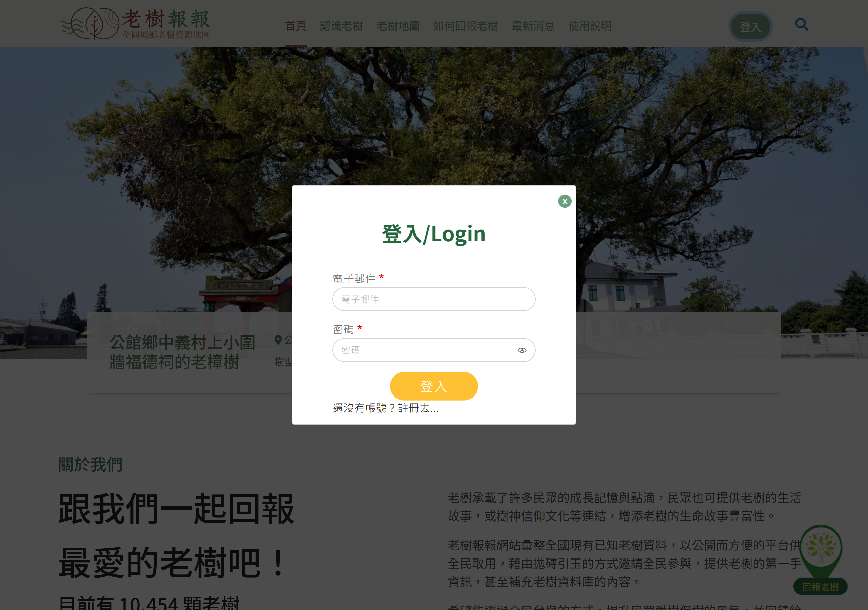Click the 登入/Login dialog title

point(434,234)
